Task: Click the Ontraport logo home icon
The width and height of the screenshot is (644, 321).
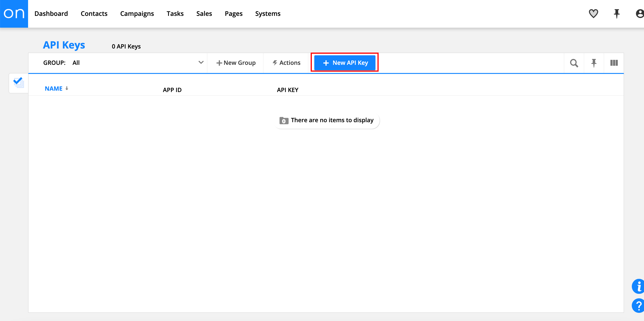Action: click(x=14, y=14)
